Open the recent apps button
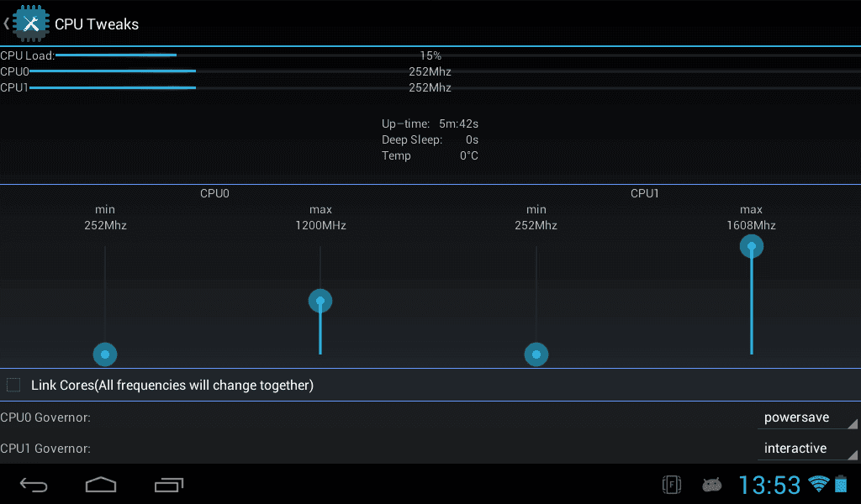The width and height of the screenshot is (861, 504). click(x=169, y=485)
